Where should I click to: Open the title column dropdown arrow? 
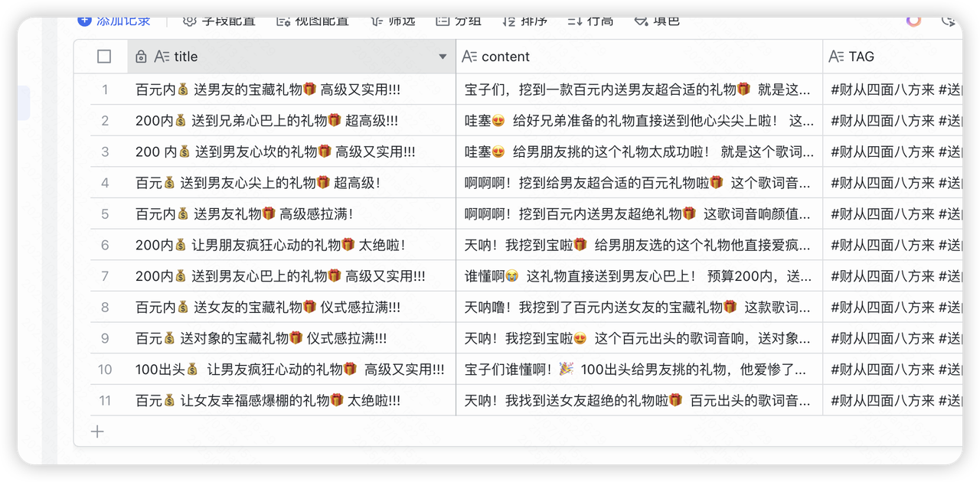click(x=443, y=57)
